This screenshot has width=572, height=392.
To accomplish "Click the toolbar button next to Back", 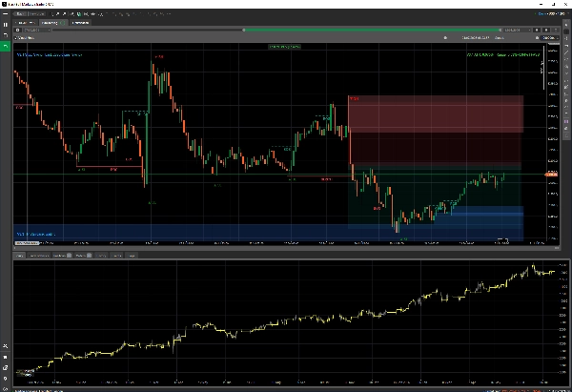I will click(36, 14).
